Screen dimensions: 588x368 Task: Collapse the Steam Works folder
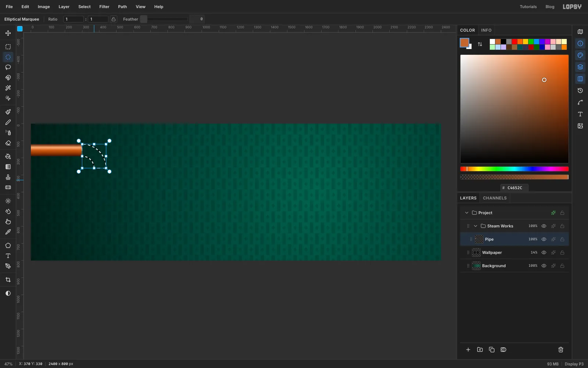(x=476, y=226)
